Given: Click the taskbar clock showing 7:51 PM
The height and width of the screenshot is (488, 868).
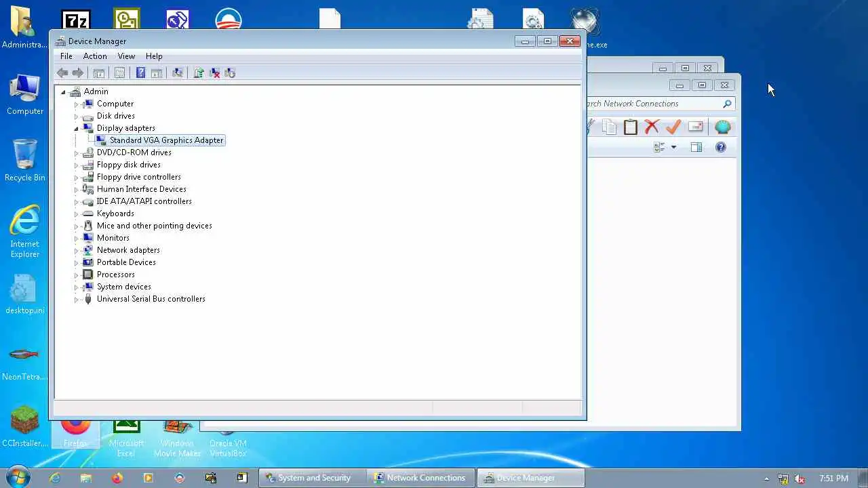Looking at the screenshot, I should (x=833, y=479).
